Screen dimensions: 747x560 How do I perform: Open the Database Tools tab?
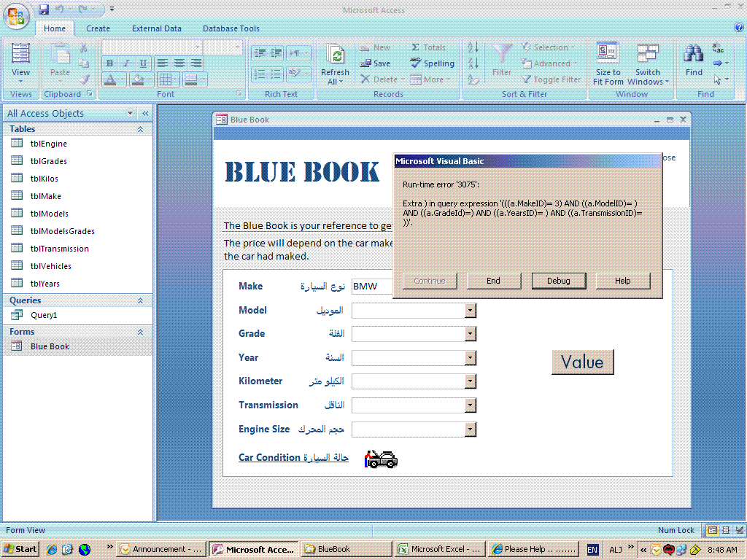coord(231,28)
